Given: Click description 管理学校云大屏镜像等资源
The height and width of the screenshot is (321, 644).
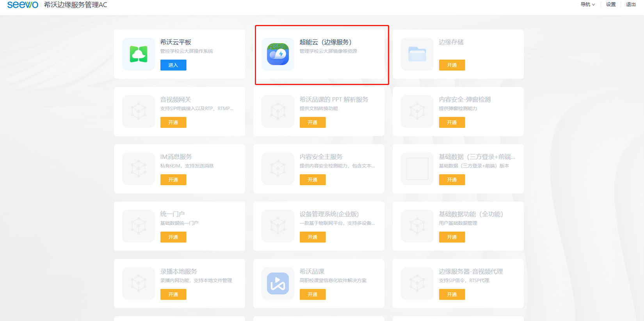Looking at the screenshot, I should click(x=328, y=51).
